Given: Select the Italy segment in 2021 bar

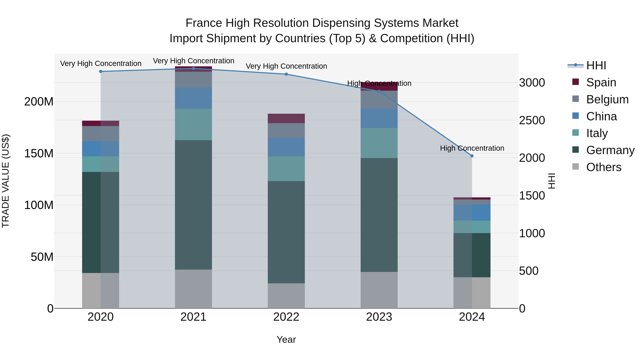Looking at the screenshot, I should 194,124.
